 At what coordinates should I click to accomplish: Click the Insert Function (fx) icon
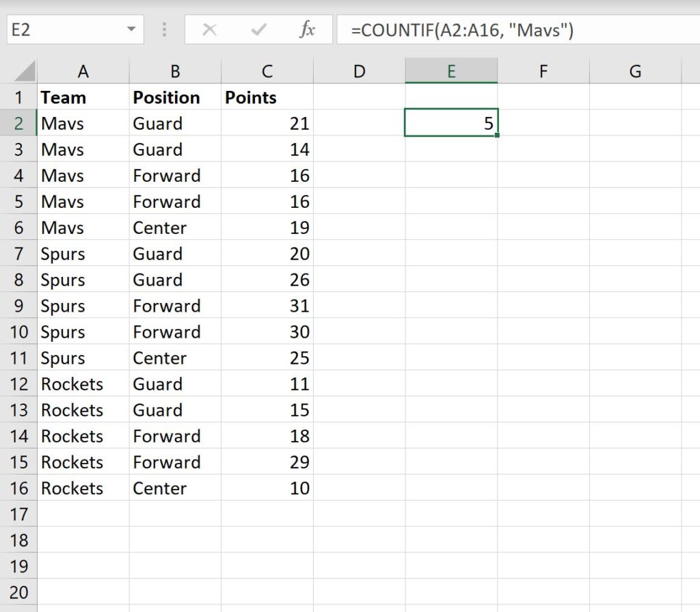(309, 29)
